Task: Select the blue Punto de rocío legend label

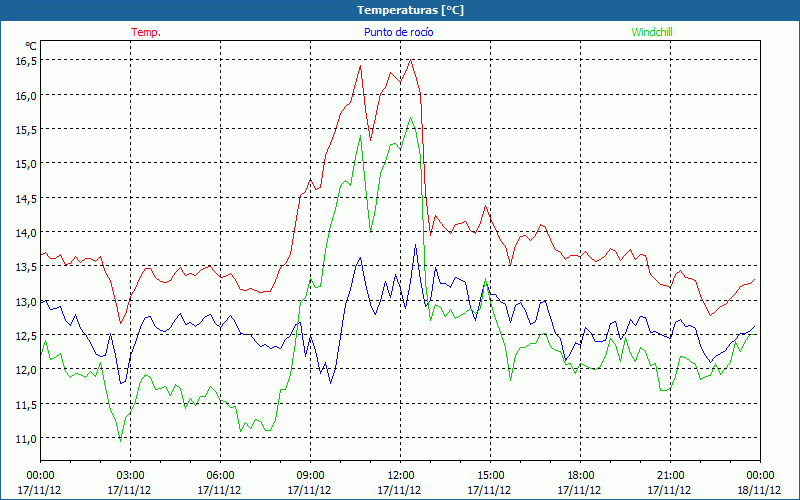Action: point(398,32)
